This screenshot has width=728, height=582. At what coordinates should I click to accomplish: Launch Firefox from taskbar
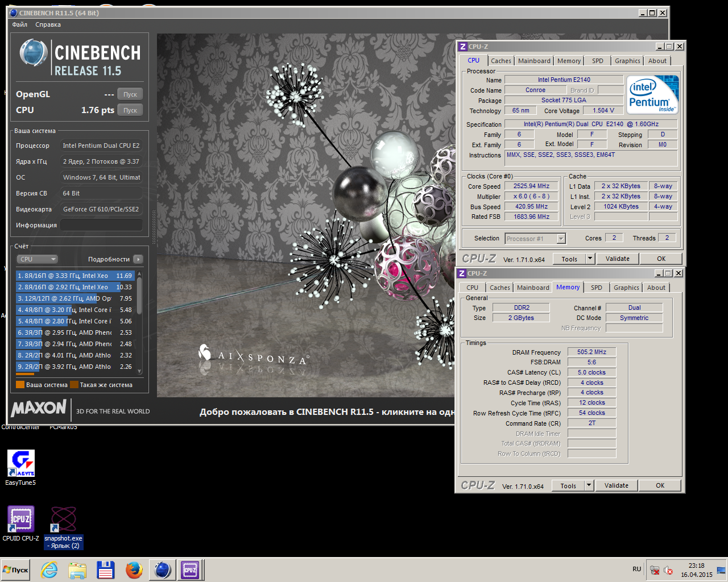click(x=134, y=569)
